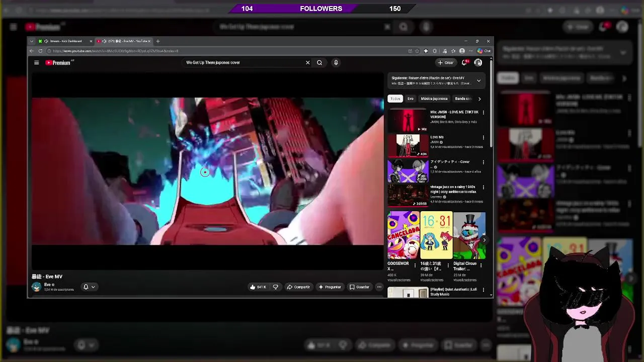Select the Todos filter chip

tap(395, 99)
